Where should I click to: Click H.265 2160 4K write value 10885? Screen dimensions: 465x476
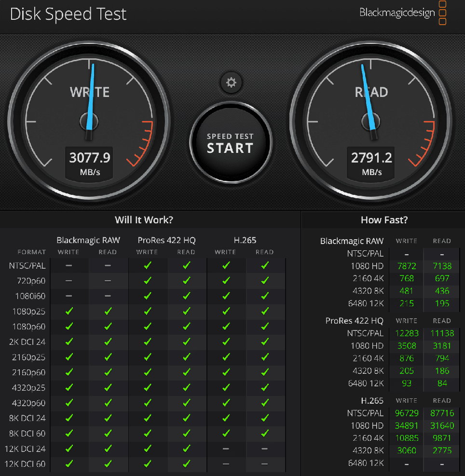coord(407,438)
